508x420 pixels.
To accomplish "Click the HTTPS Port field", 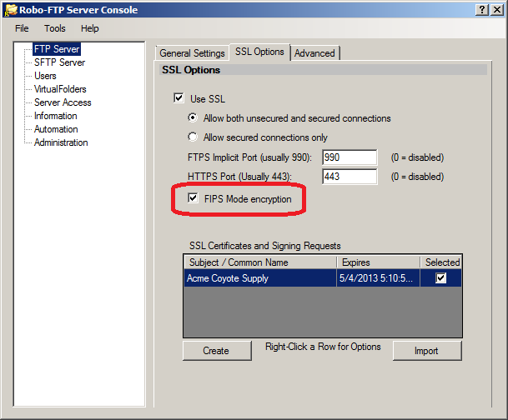I will (x=350, y=177).
